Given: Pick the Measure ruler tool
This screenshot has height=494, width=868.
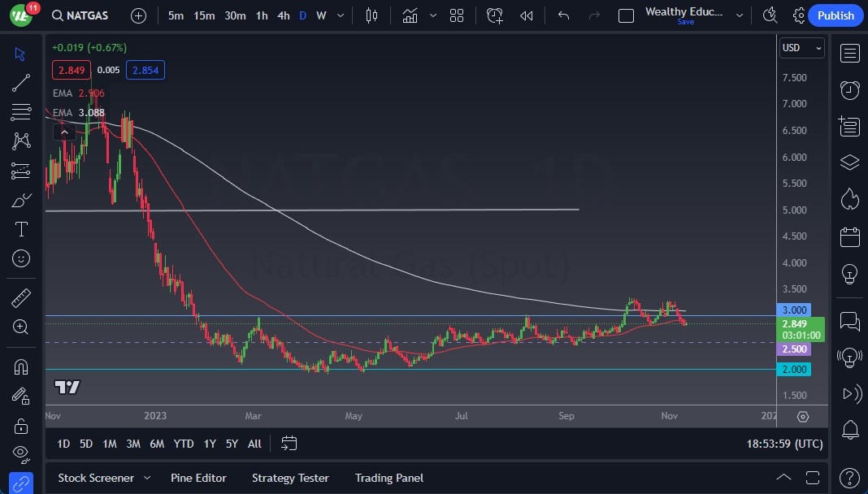Looking at the screenshot, I should [21, 298].
